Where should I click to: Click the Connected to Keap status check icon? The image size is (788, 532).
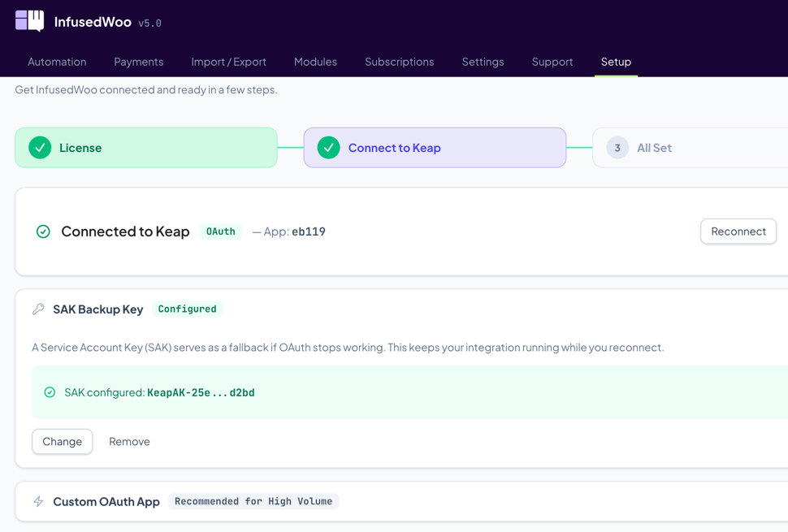[43, 231]
